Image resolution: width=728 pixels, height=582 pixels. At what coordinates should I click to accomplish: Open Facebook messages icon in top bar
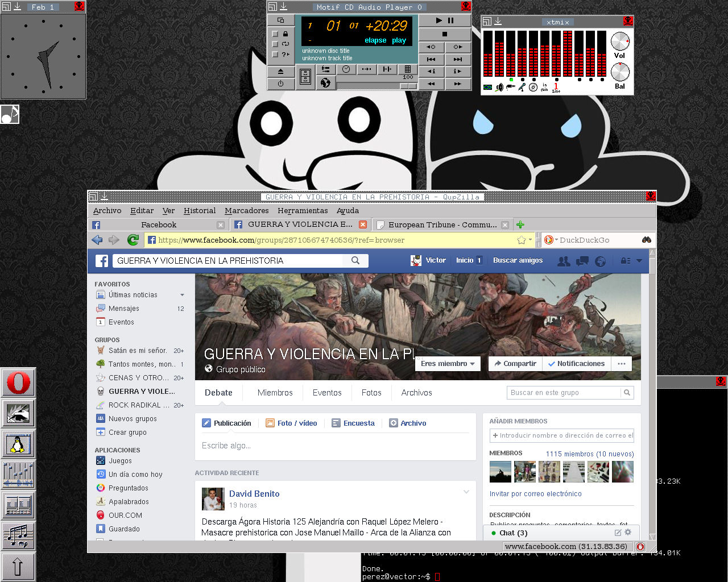[x=582, y=261]
